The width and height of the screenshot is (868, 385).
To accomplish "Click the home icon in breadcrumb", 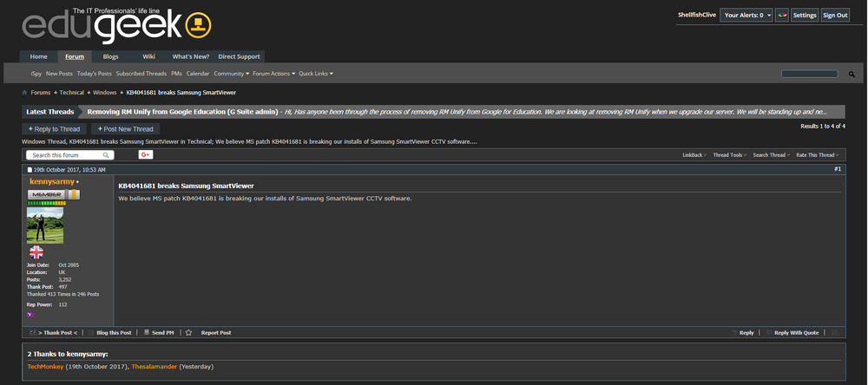I will click(x=24, y=93).
